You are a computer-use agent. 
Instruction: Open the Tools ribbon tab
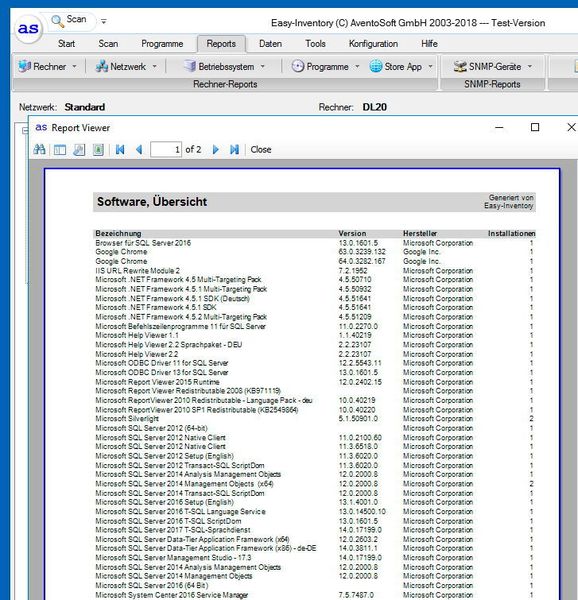click(315, 44)
